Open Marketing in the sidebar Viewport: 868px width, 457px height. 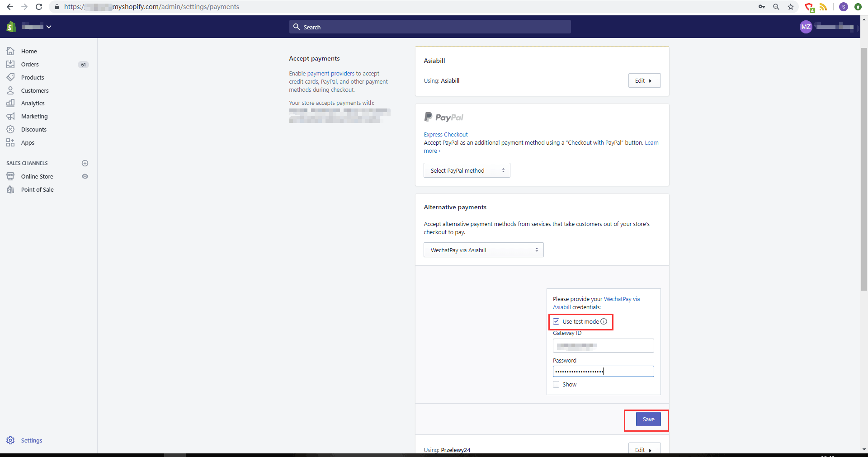point(34,116)
